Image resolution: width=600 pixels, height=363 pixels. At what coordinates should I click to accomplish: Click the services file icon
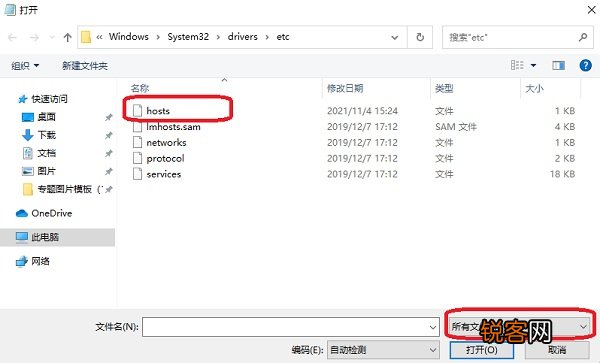(x=137, y=174)
